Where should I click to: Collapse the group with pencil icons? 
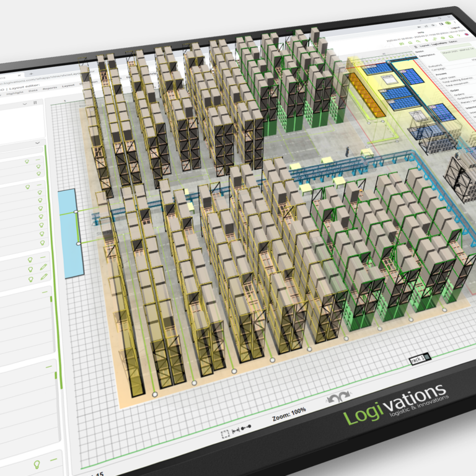[43, 257]
